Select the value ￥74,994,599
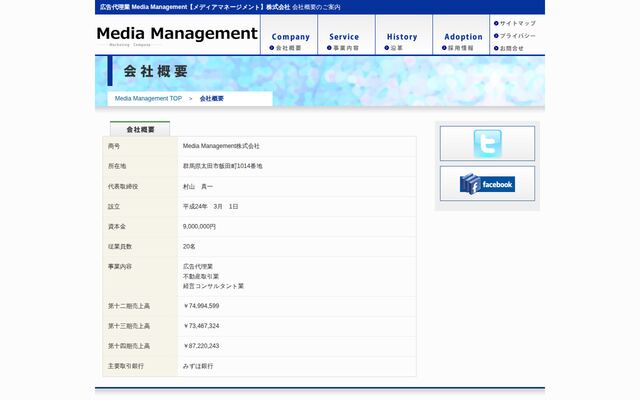640x400 pixels. (201, 306)
